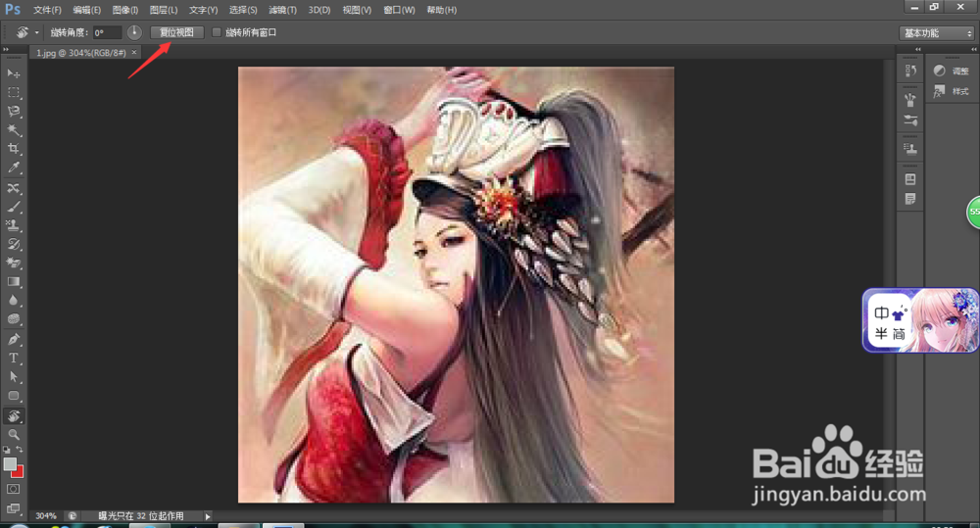This screenshot has width=980, height=528.
Task: Open the Properties panel icon
Action: pyautogui.click(x=910, y=179)
